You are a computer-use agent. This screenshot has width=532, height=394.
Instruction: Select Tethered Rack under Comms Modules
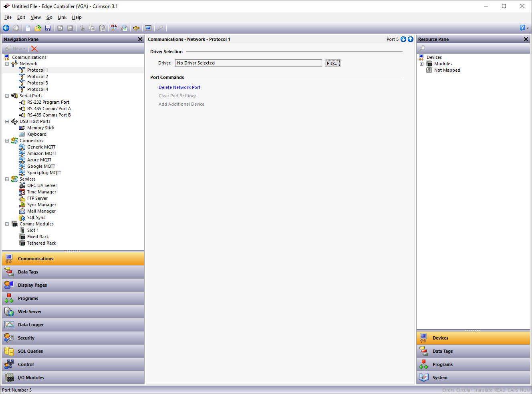[x=42, y=243]
